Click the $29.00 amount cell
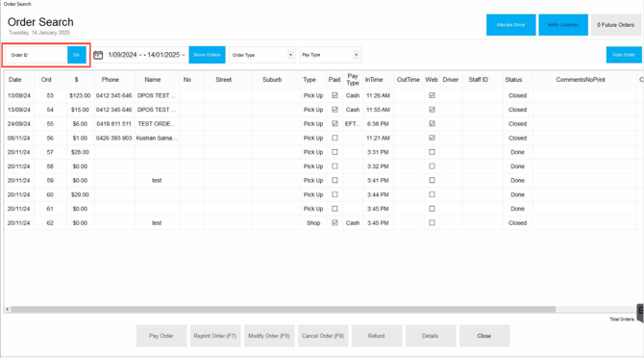The height and width of the screenshot is (358, 644). (x=80, y=194)
